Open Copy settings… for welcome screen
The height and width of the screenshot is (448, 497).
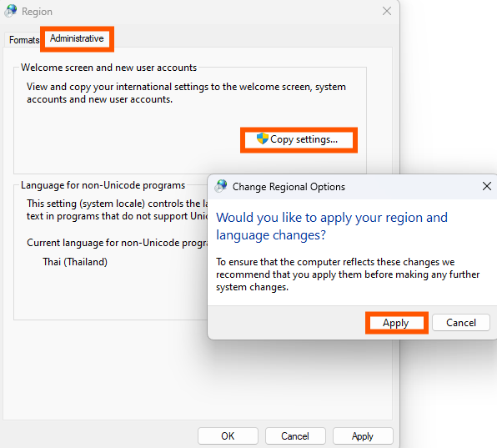pos(299,139)
